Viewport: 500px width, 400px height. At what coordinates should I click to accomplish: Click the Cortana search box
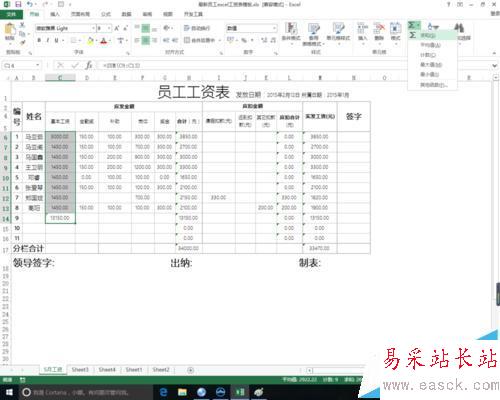pyautogui.click(x=85, y=392)
